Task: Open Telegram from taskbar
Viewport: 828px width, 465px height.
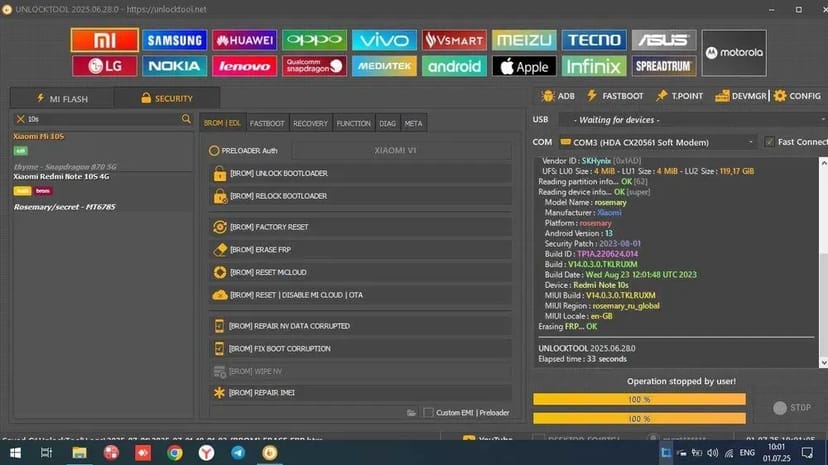Action: (238, 453)
